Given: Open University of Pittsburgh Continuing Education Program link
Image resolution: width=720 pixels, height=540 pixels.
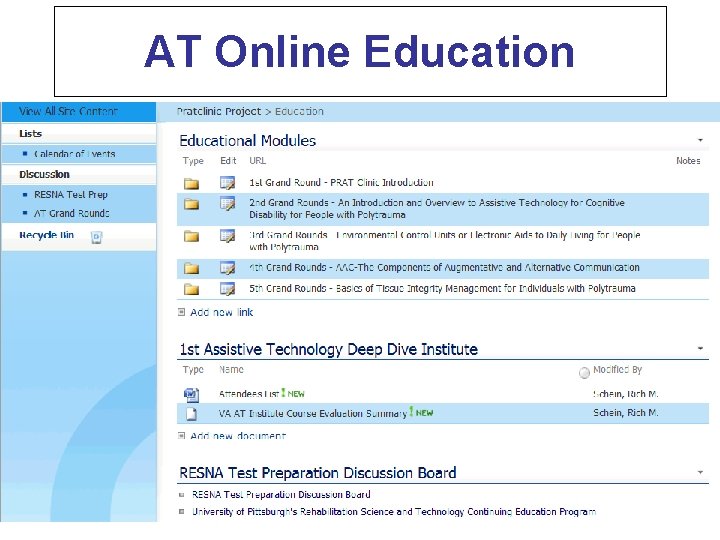Looking at the screenshot, I should [394, 512].
